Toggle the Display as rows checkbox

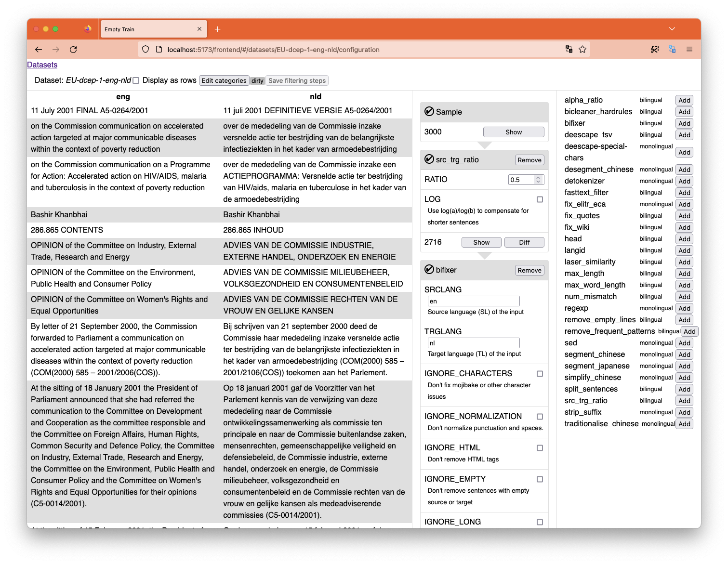[x=136, y=80]
